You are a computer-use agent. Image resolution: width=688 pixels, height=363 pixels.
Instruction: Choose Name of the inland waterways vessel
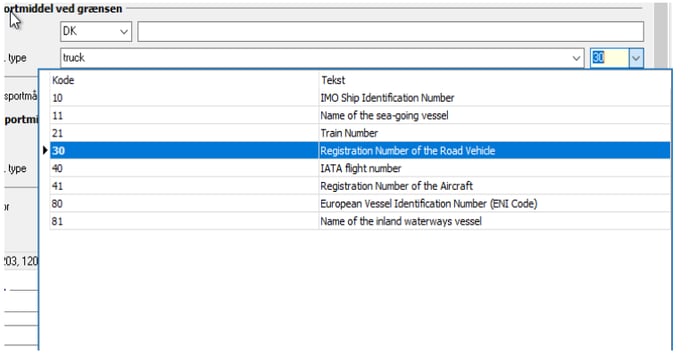(x=401, y=221)
